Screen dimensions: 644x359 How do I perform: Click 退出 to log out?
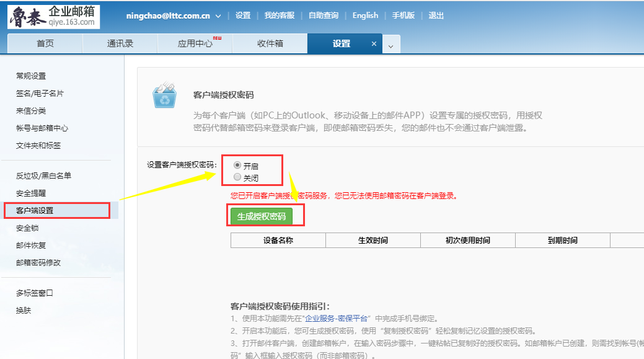[436, 16]
